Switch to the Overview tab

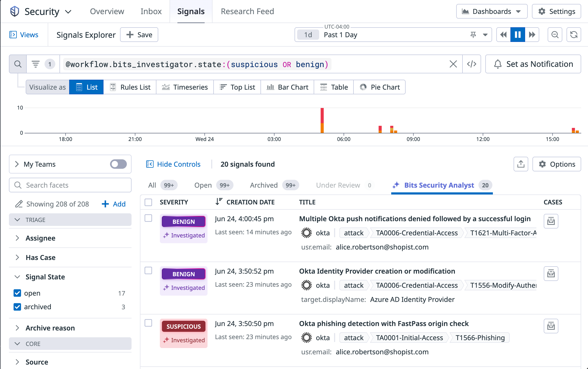(x=107, y=12)
